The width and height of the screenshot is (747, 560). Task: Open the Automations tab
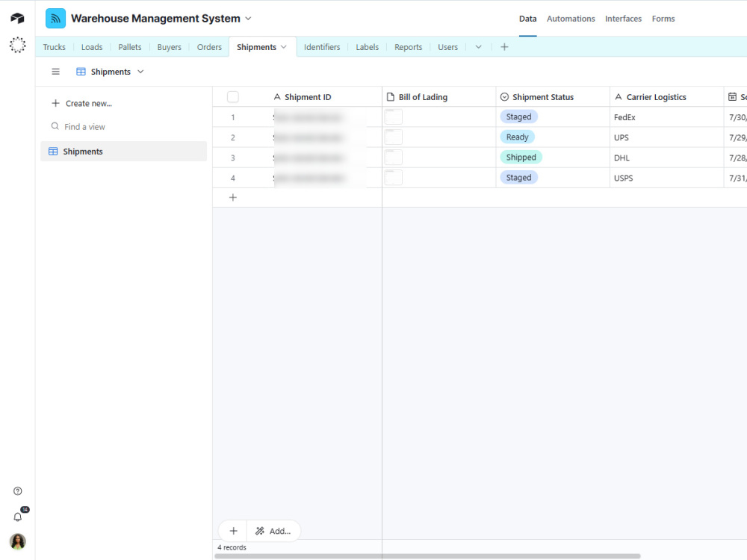(571, 19)
